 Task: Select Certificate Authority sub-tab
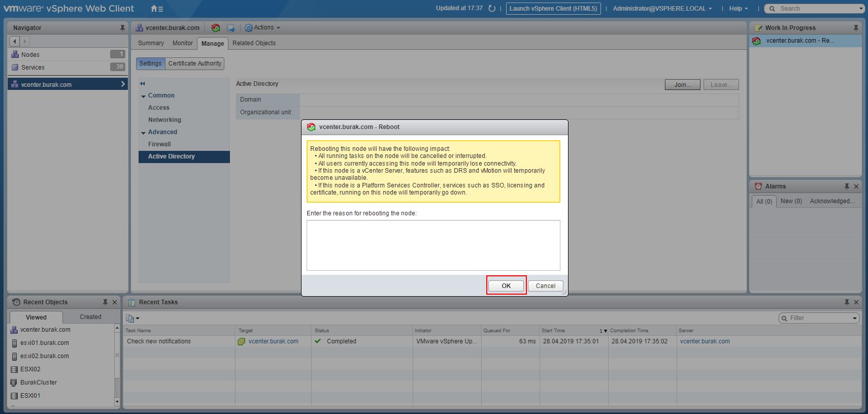195,63
